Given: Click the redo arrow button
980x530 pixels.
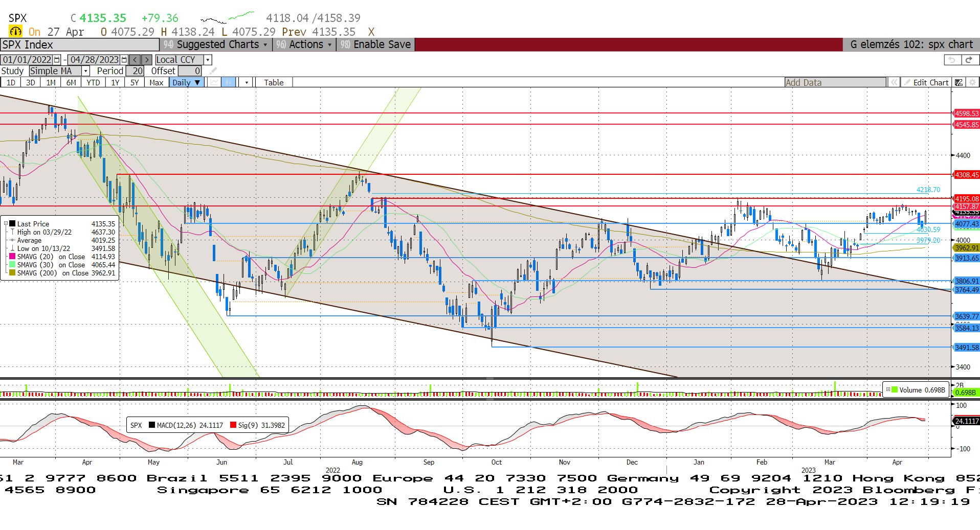Looking at the screenshot, I should click(969, 60).
